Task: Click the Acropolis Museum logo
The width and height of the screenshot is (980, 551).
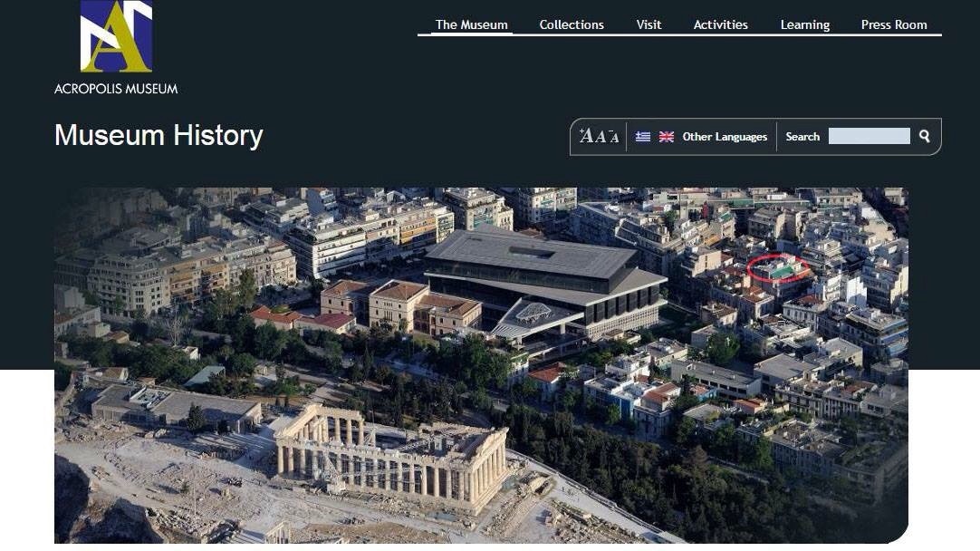Action: tap(116, 36)
